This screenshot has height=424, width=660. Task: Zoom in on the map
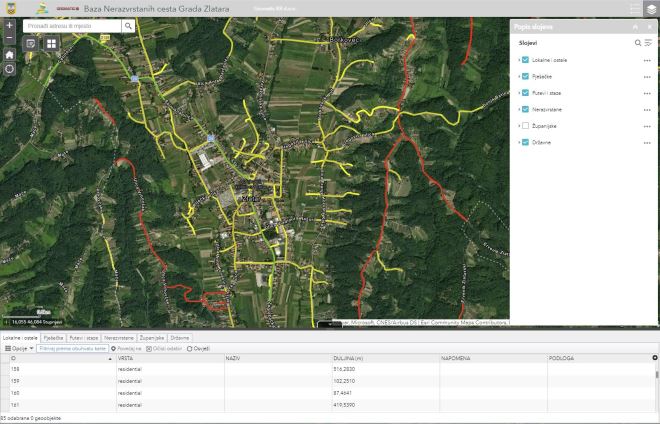(9, 24)
